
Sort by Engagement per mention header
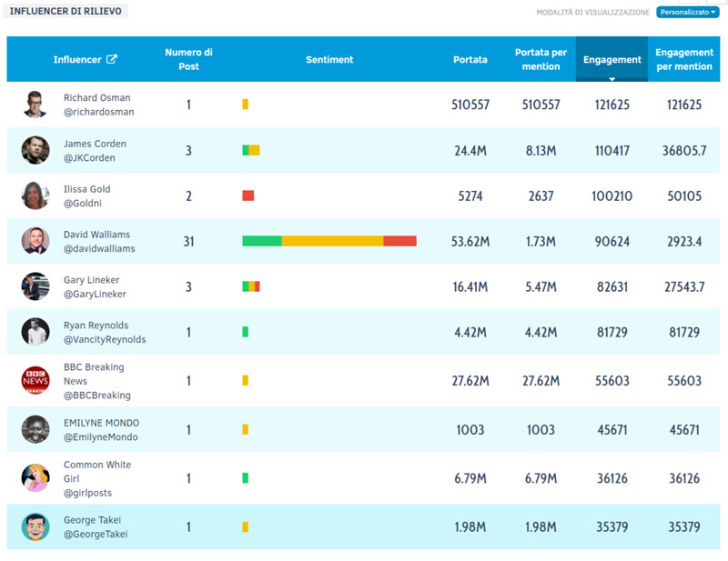(x=684, y=59)
